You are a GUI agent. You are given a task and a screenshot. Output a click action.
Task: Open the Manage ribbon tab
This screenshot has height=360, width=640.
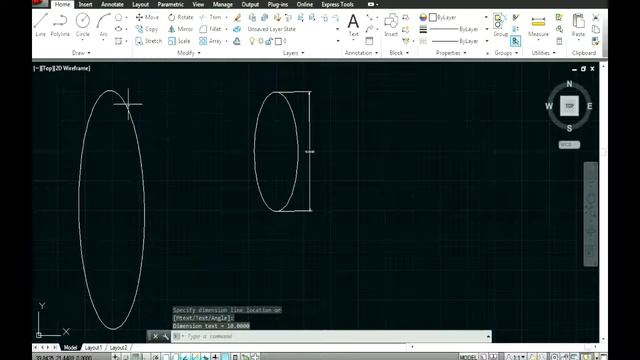(222, 4)
